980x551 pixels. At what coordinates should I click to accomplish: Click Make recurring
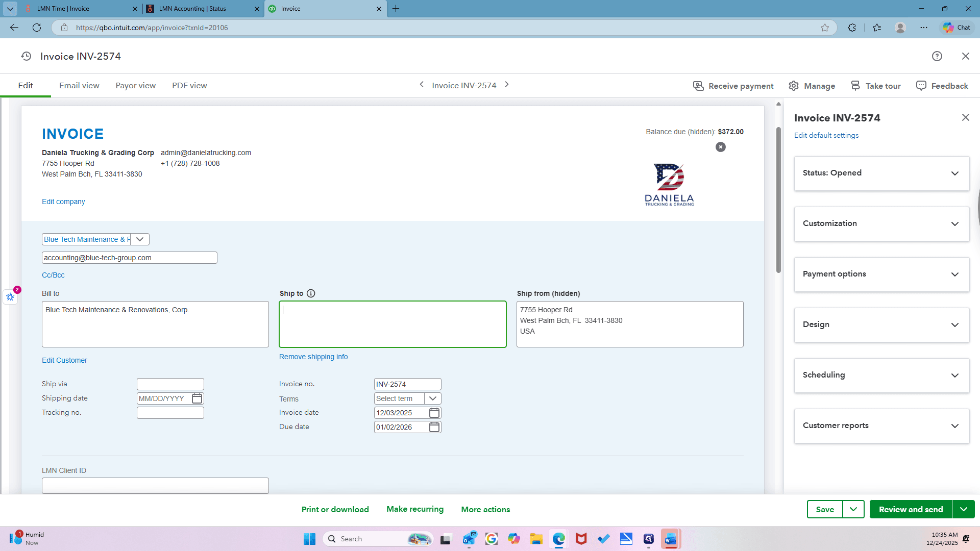pyautogui.click(x=415, y=509)
